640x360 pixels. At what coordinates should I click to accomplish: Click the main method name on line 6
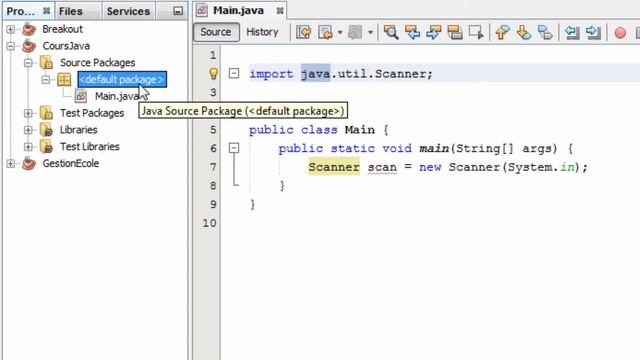pyautogui.click(x=434, y=148)
